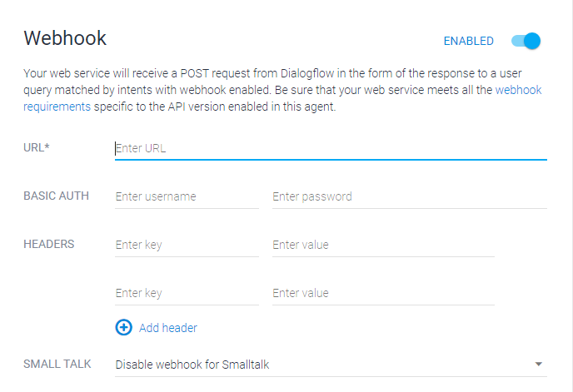Screen dimensions: 573x392
Task: Click the second header Enter value field
Action: tap(383, 293)
